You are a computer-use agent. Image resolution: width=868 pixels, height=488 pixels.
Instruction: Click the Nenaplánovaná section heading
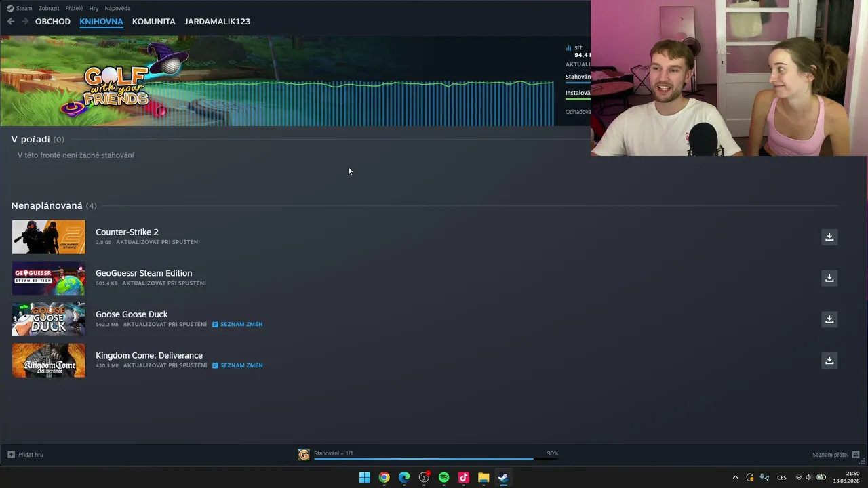point(47,205)
